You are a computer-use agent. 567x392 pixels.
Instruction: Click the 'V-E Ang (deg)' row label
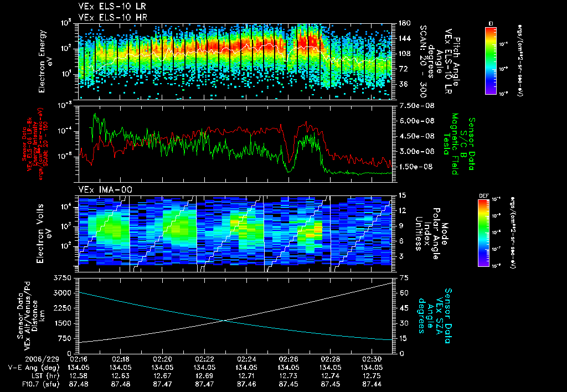point(34,368)
